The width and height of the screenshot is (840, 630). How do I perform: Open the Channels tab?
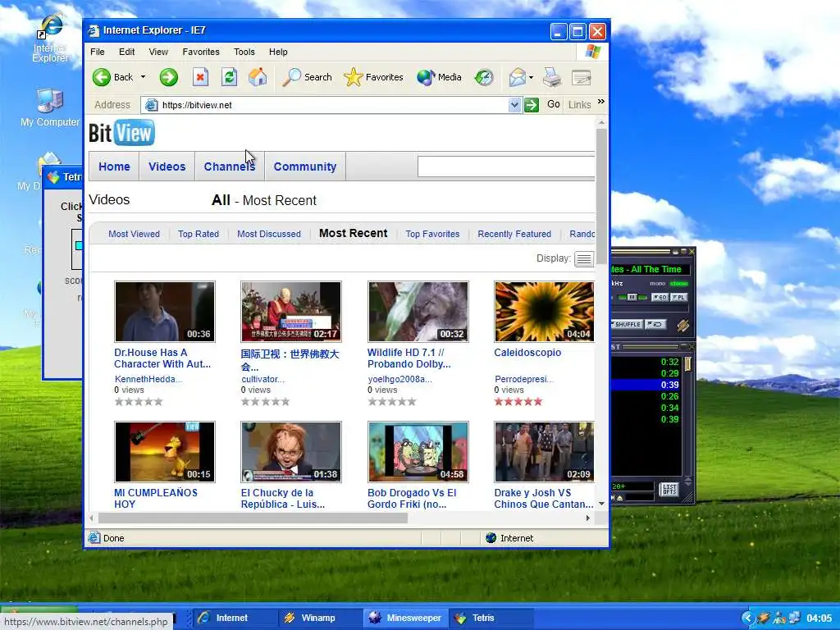pyautogui.click(x=230, y=167)
